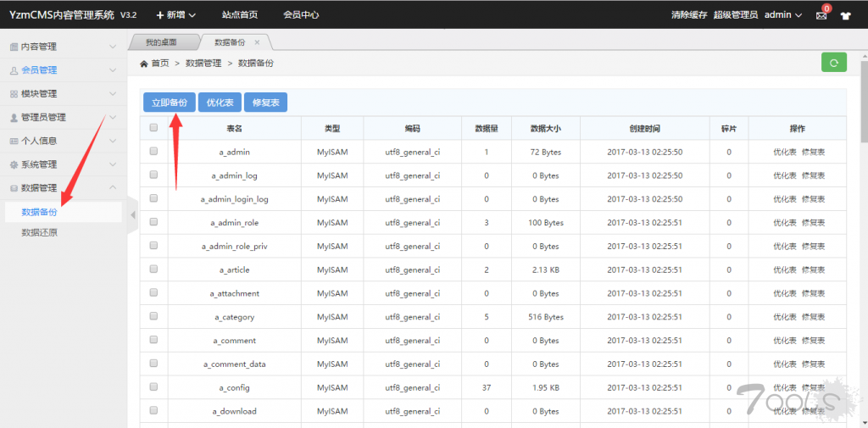Click the page vertical scrollbar

click(x=864, y=100)
